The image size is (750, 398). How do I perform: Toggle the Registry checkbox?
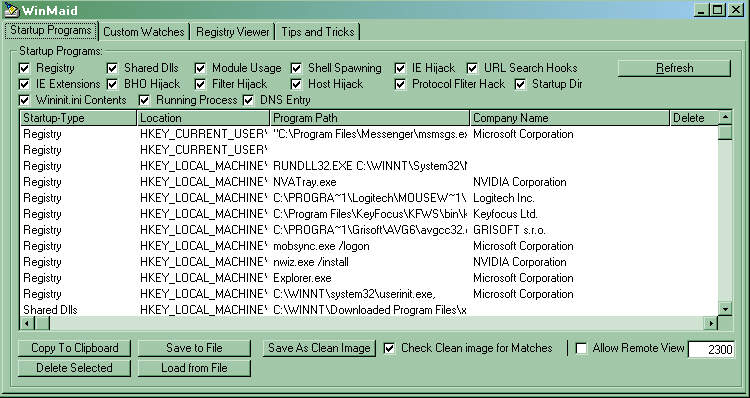pos(24,68)
